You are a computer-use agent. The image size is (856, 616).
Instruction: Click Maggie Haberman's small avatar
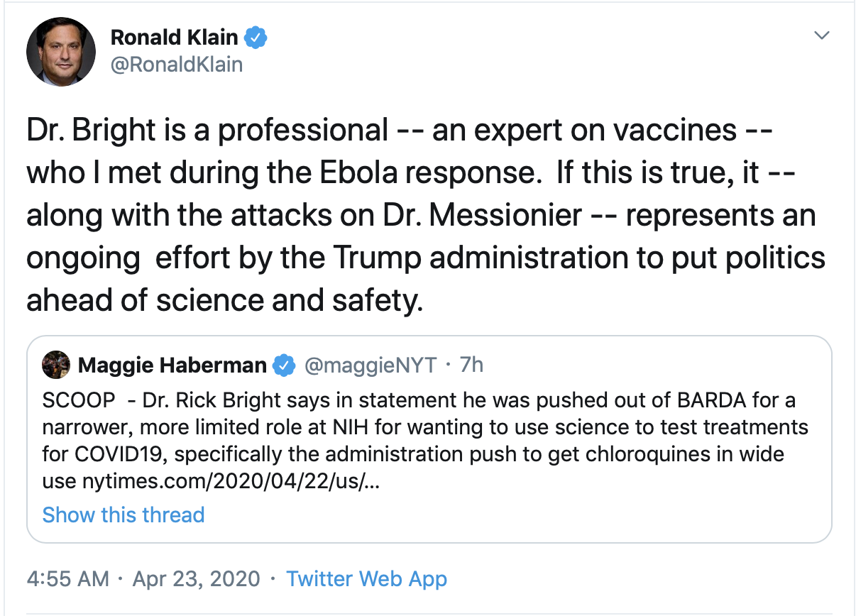[56, 365]
